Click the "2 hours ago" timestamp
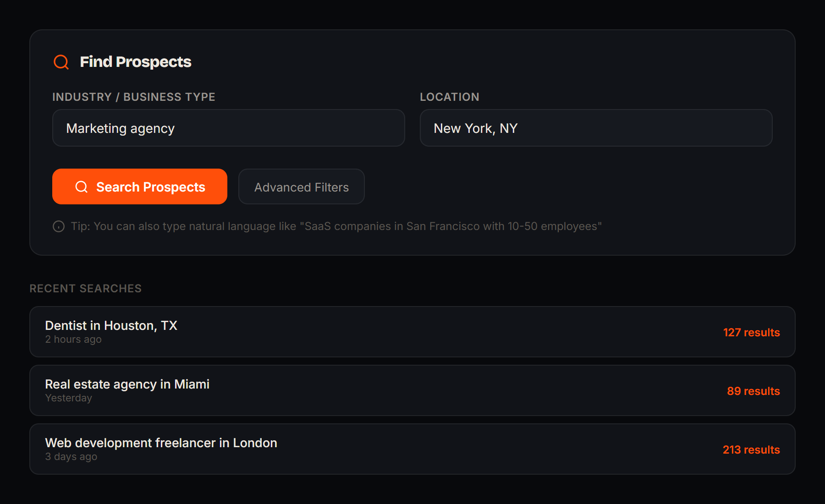 click(x=73, y=340)
